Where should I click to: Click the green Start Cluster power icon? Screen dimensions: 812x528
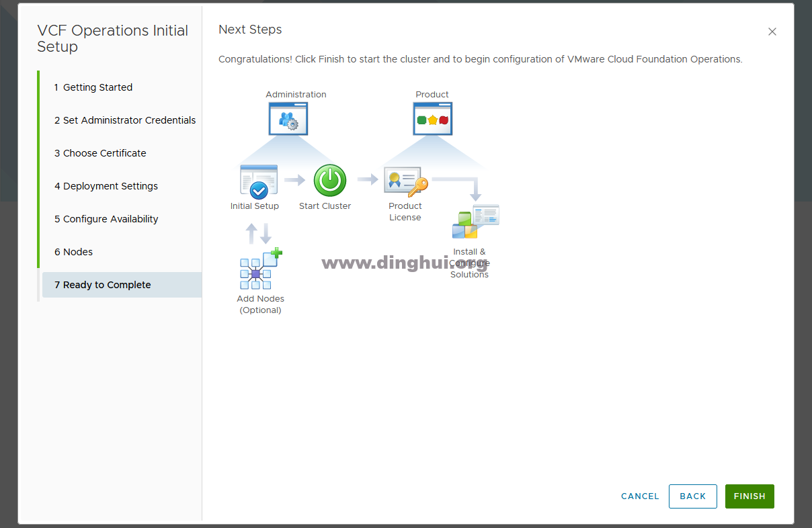(330, 181)
